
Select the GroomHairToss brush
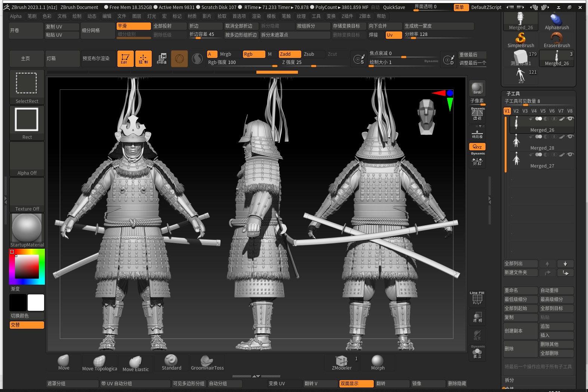(x=207, y=363)
